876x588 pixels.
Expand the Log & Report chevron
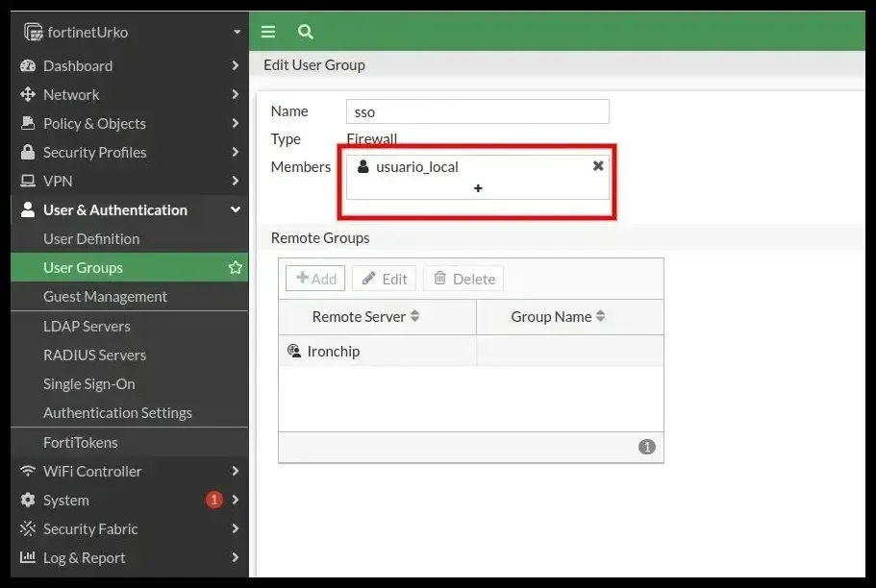click(236, 556)
